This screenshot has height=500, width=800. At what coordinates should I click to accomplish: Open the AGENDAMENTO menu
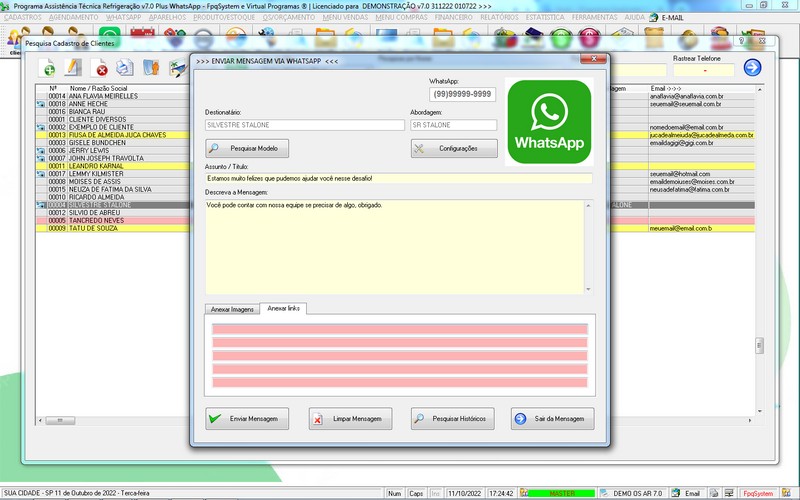coord(73,17)
